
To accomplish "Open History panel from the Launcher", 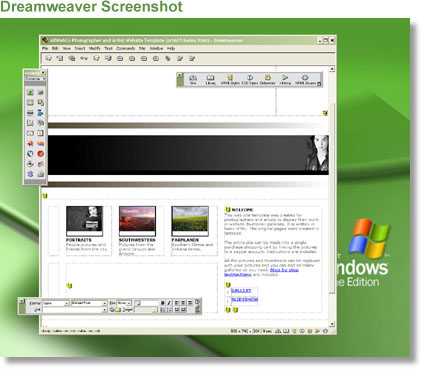I will point(285,80).
